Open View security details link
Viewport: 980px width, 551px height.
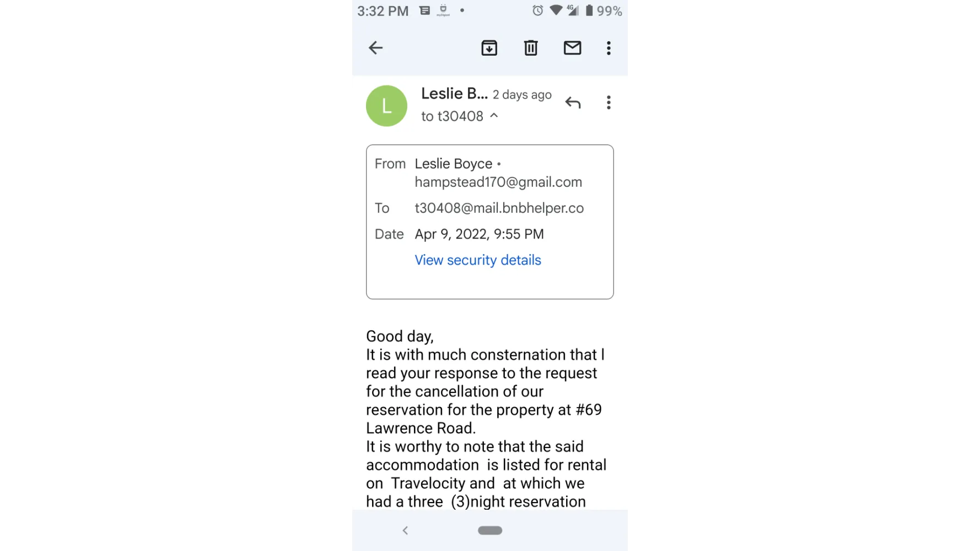click(x=478, y=260)
